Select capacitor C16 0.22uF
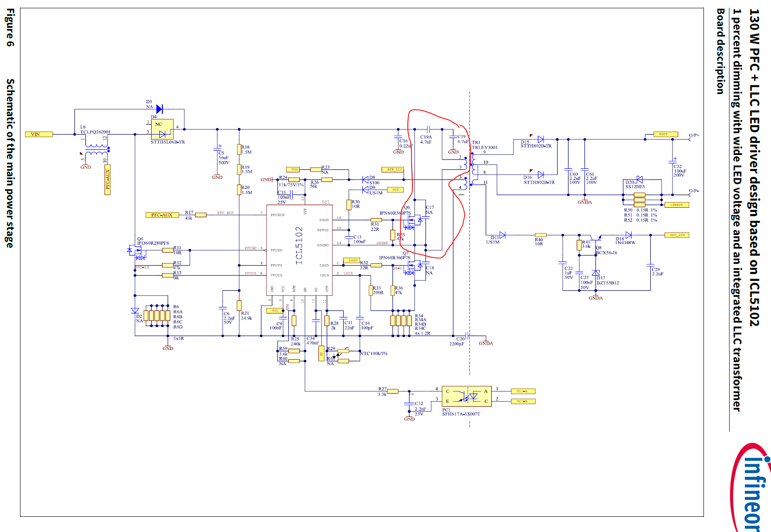The height and width of the screenshot is (532, 771). coord(398,137)
